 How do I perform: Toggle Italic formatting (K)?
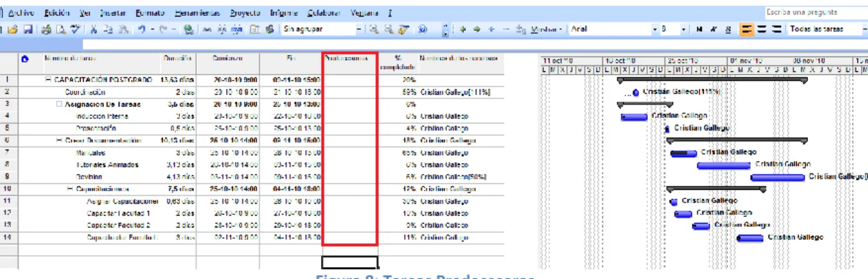(714, 29)
